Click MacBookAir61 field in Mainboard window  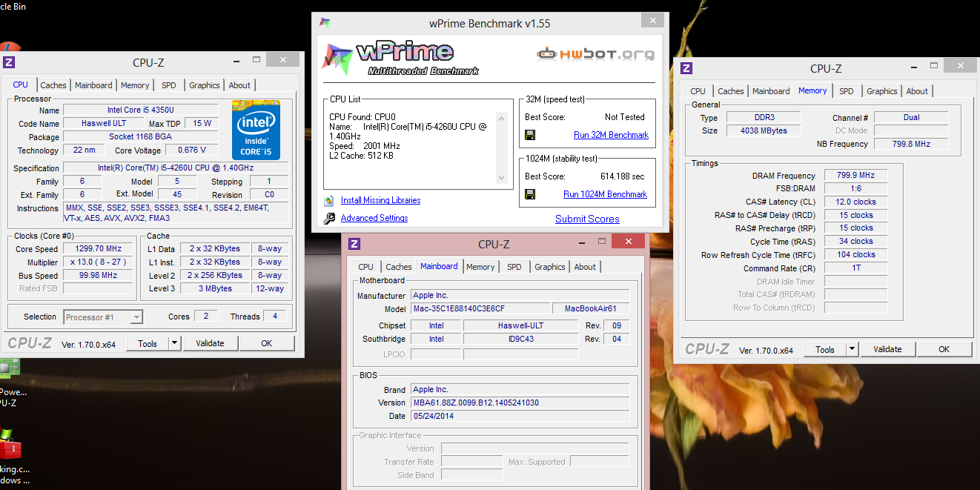point(591,308)
